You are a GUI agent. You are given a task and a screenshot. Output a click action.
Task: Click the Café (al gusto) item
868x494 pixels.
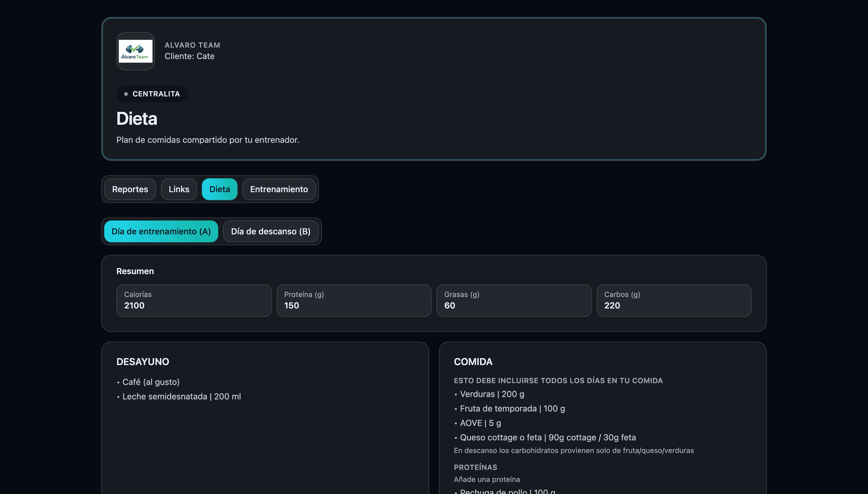point(151,382)
